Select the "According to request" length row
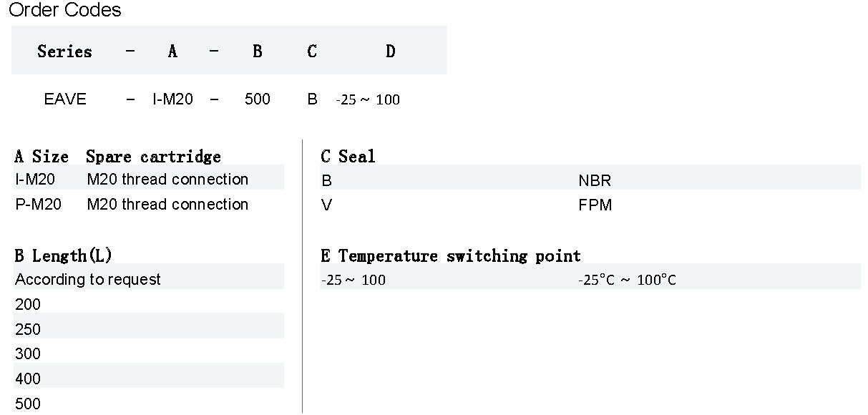 click(88, 280)
